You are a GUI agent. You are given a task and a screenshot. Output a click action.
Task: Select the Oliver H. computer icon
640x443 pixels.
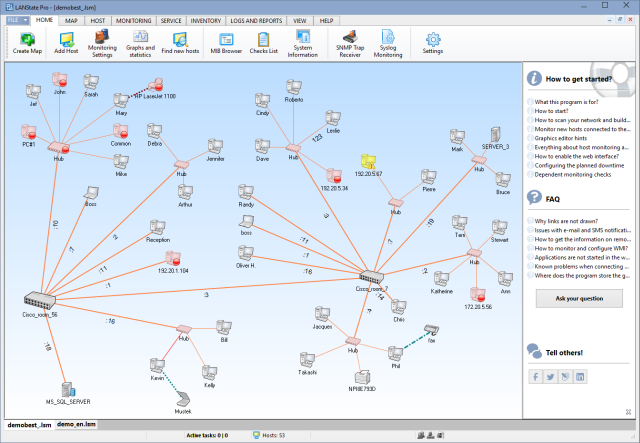click(x=246, y=253)
